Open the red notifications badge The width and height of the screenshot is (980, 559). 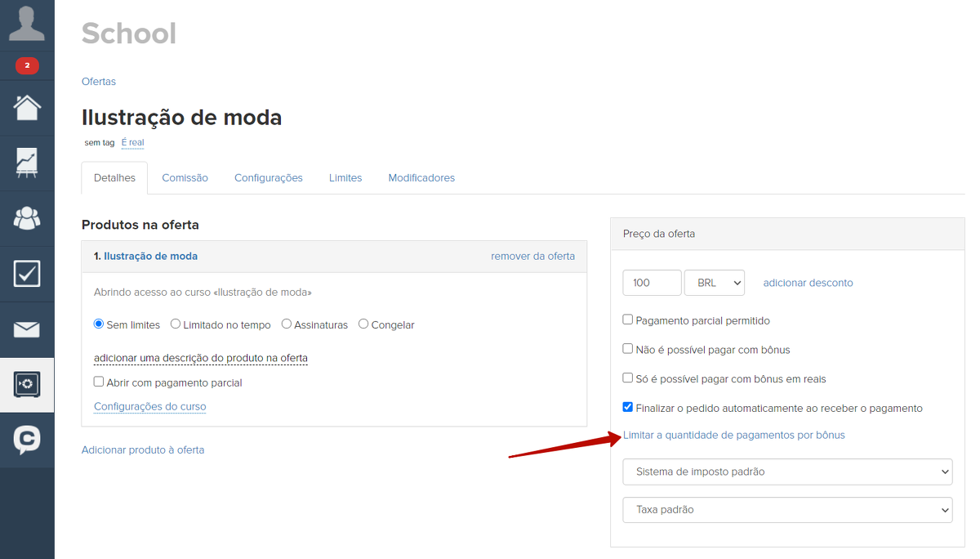[27, 65]
